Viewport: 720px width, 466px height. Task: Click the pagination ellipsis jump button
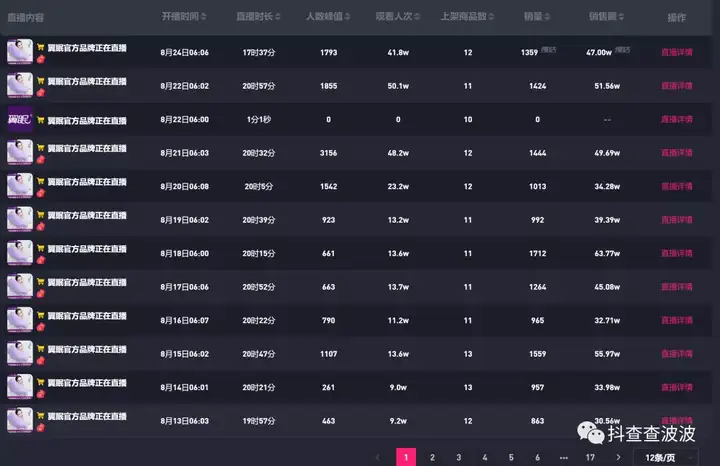coord(564,457)
